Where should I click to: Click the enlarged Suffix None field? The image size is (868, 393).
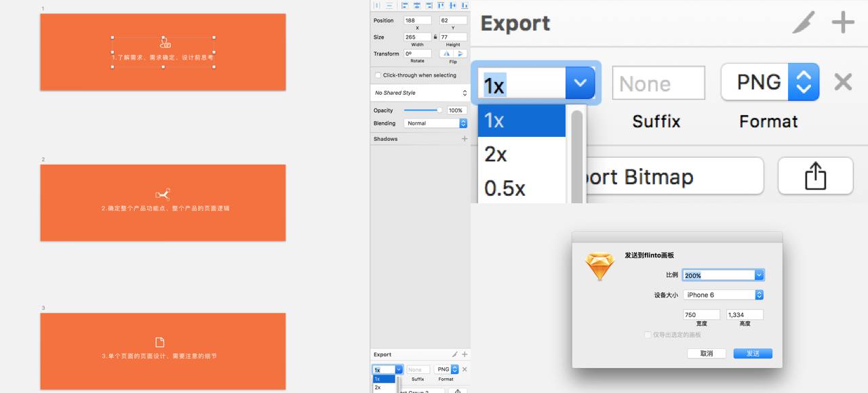[658, 83]
